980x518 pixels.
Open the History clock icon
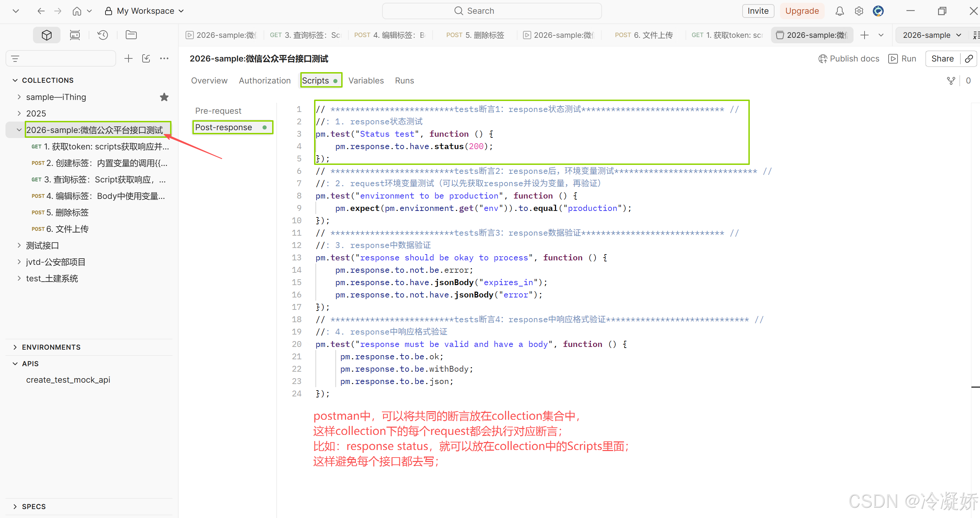coord(103,35)
